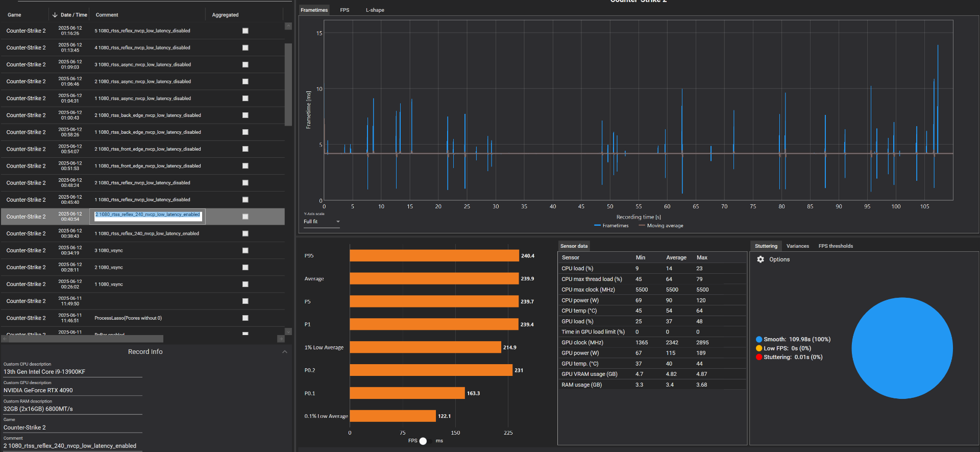Select record dated 2025-06-12 00:45:40
The image size is (980, 452).
[143, 199]
